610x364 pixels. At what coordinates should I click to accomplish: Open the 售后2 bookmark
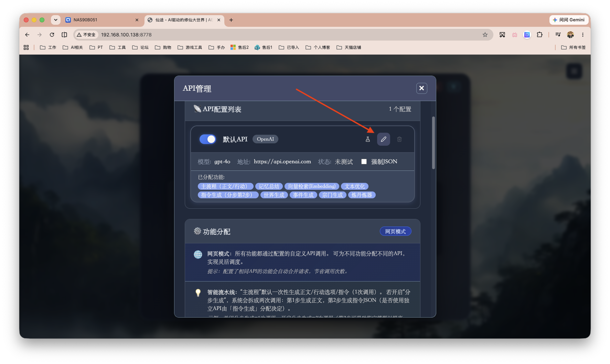point(240,47)
